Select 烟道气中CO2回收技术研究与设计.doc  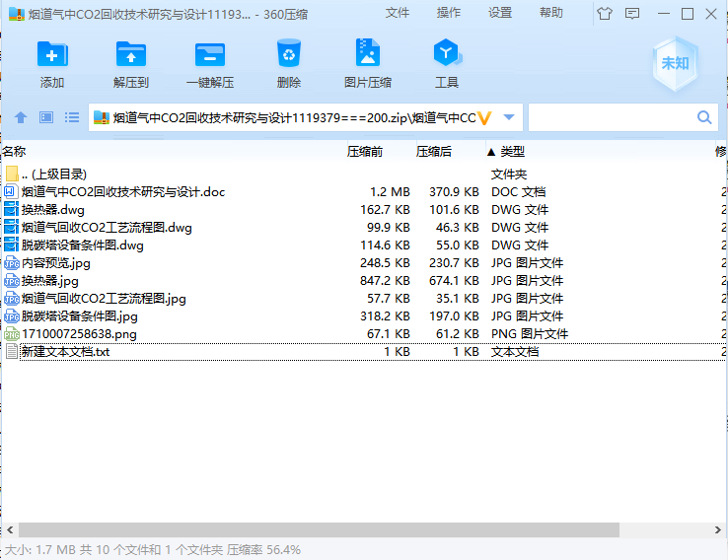123,191
